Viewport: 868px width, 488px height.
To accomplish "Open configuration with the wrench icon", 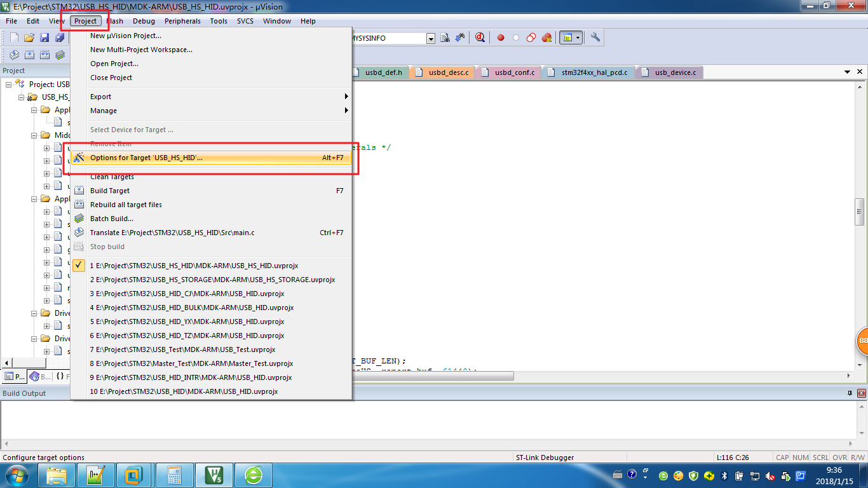I will pos(595,38).
